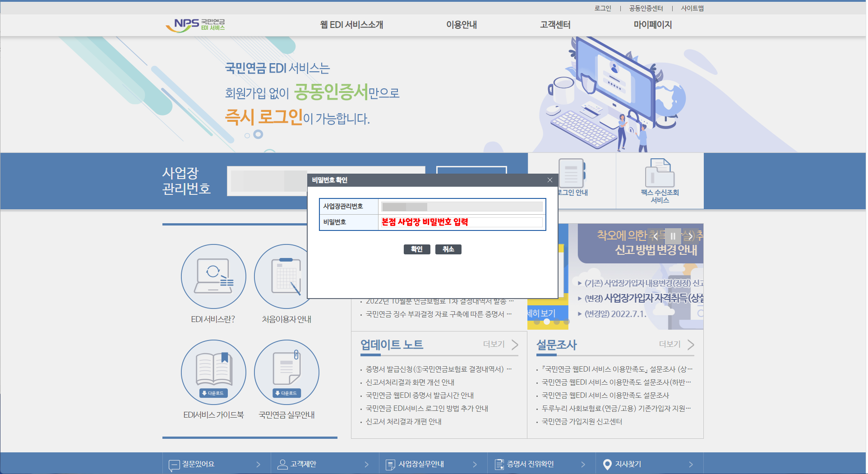Open 사이트맵 link
868x474 pixels.
point(693,8)
